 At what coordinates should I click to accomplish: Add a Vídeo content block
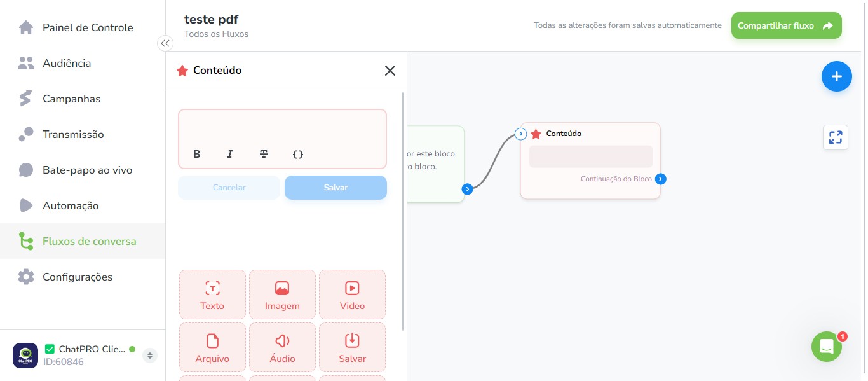click(352, 294)
